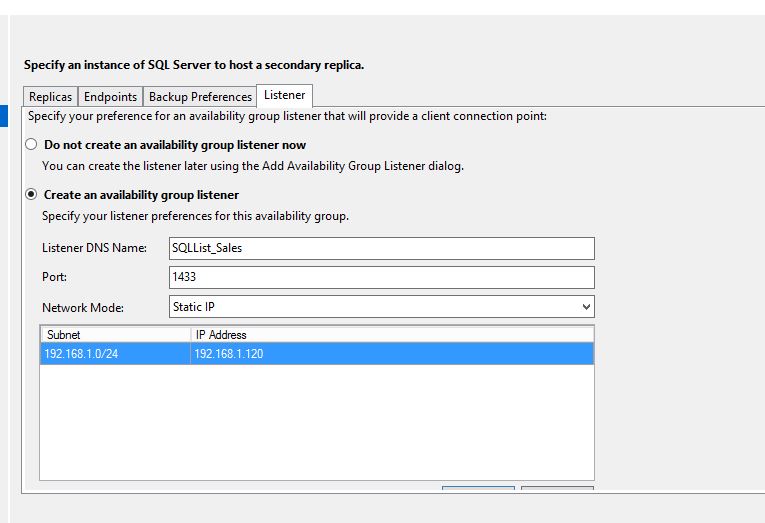Click the blue highlighted step in left sidebar
The width and height of the screenshot is (765, 523).
click(x=3, y=115)
